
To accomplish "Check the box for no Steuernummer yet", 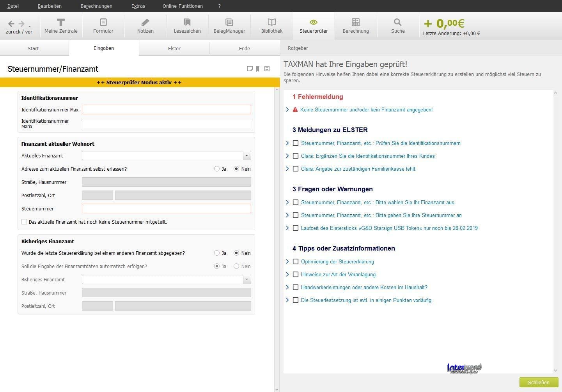I will 24,222.
